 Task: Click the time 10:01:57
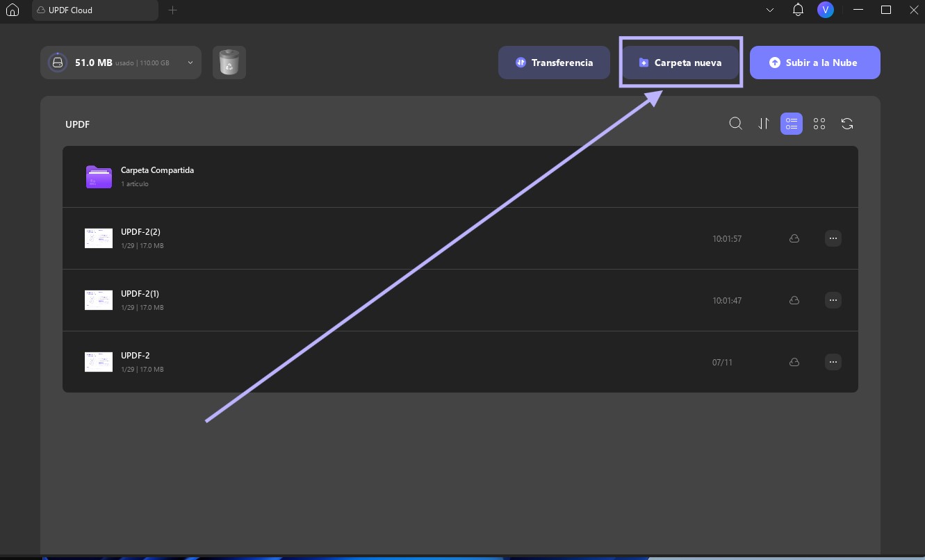coord(727,239)
